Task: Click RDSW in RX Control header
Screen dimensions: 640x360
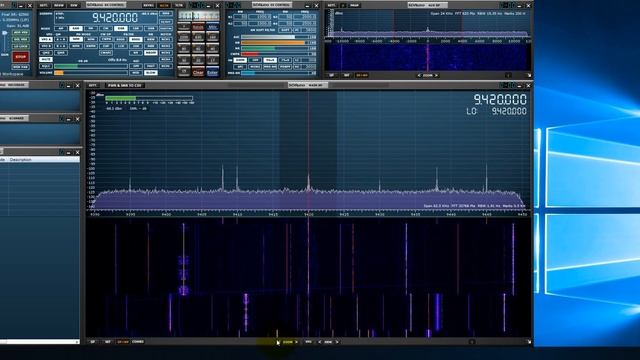Action: (59, 5)
